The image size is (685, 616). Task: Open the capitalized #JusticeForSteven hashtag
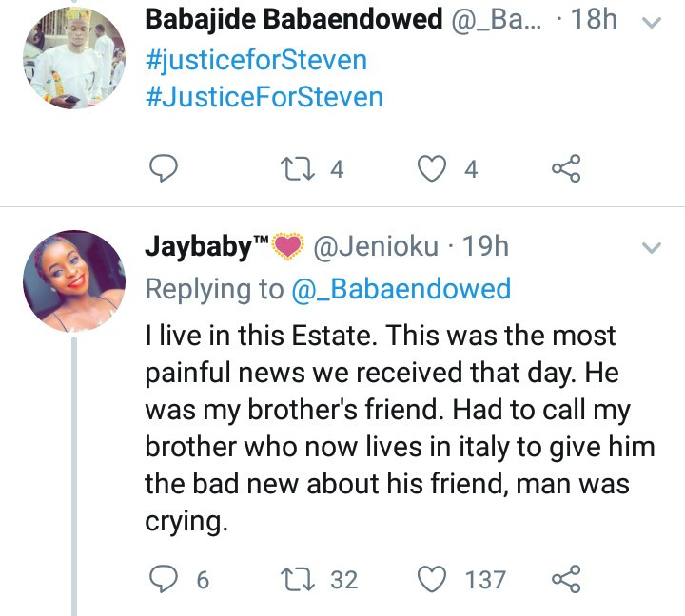(264, 97)
